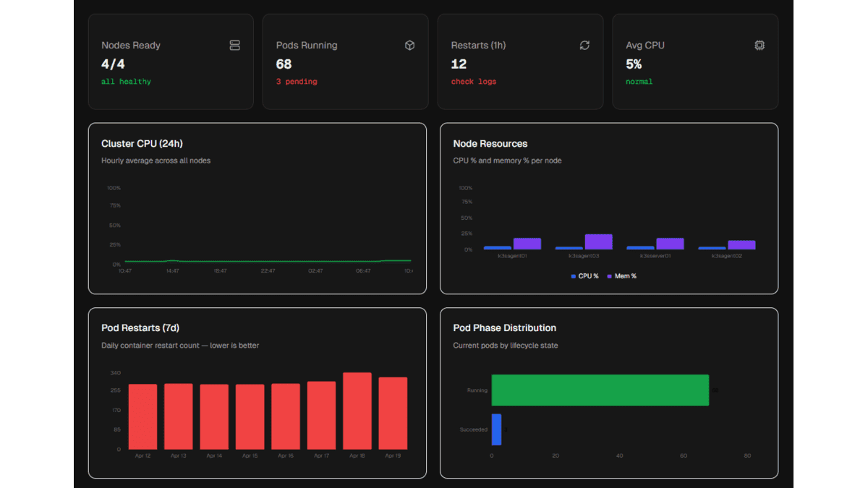This screenshot has width=868, height=488.
Task: Switch to the Pod Phase Distribution panel
Action: (504, 328)
